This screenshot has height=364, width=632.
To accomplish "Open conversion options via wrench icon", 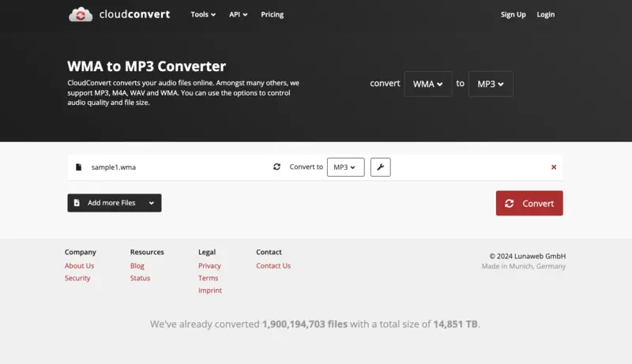I will [x=380, y=167].
